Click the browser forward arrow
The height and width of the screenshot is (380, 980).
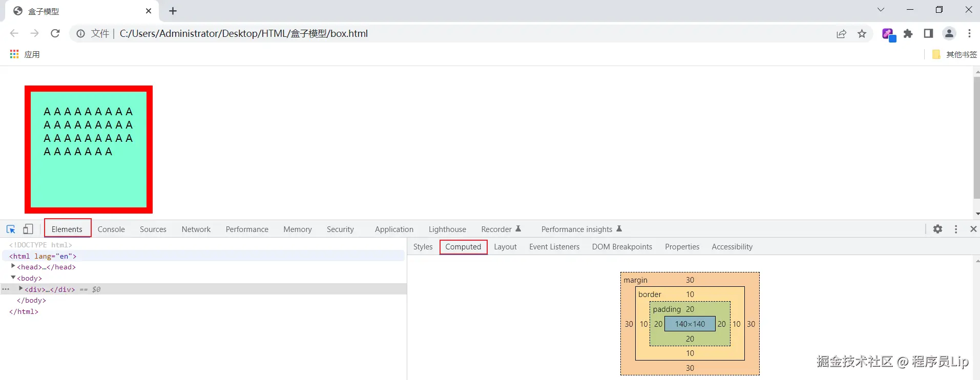point(34,33)
